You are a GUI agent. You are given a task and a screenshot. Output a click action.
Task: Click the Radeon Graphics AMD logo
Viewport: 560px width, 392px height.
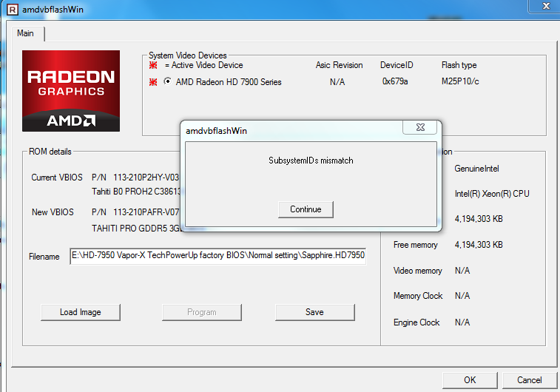coord(71,91)
